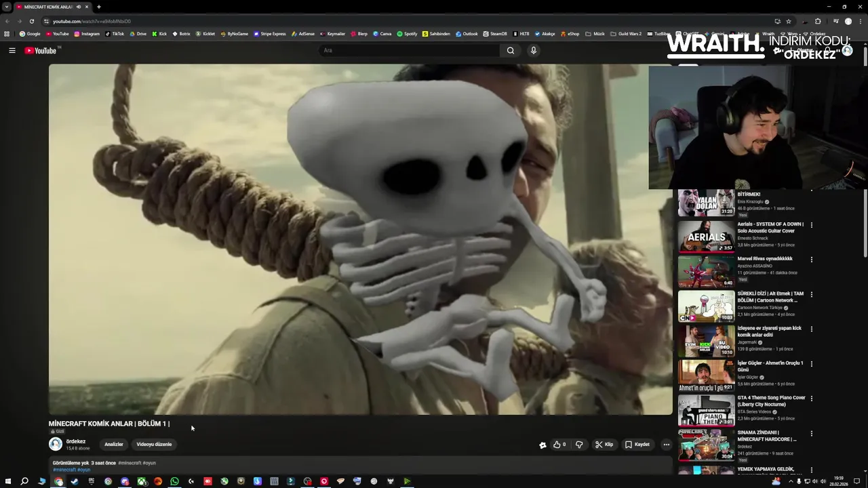Open WhatsApp from the taskbar
This screenshot has height=488, width=868.
[174, 481]
